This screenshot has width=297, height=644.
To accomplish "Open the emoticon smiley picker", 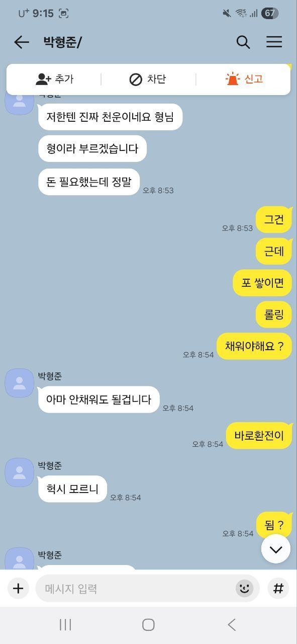I will click(x=245, y=588).
